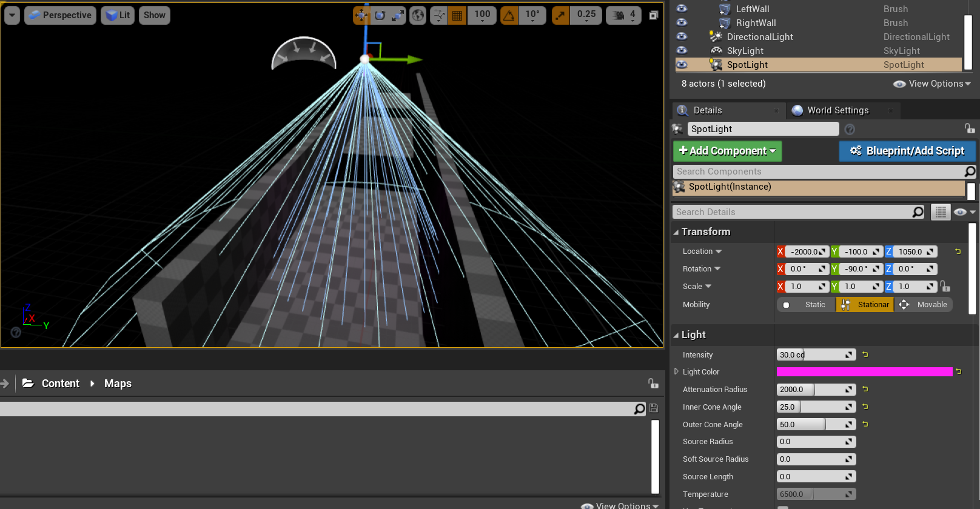Click the lock icon in Details panel

click(x=970, y=128)
